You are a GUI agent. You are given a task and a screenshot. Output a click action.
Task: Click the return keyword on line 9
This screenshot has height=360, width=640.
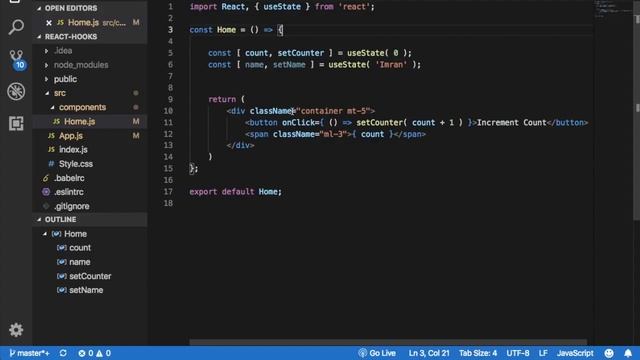click(222, 99)
